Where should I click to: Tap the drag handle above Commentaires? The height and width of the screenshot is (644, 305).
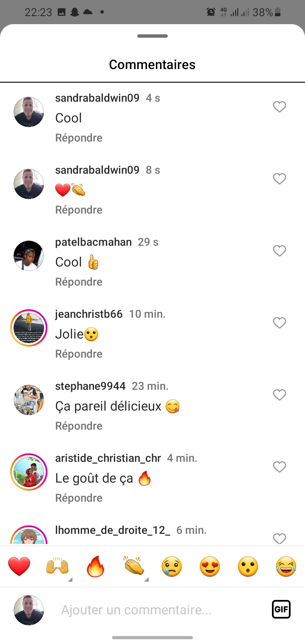(x=152, y=36)
